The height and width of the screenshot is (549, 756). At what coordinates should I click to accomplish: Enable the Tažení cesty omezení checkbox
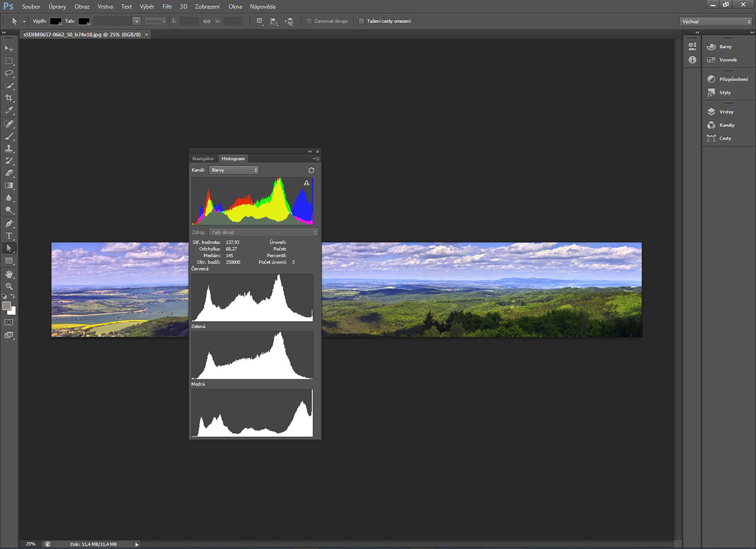click(x=362, y=21)
